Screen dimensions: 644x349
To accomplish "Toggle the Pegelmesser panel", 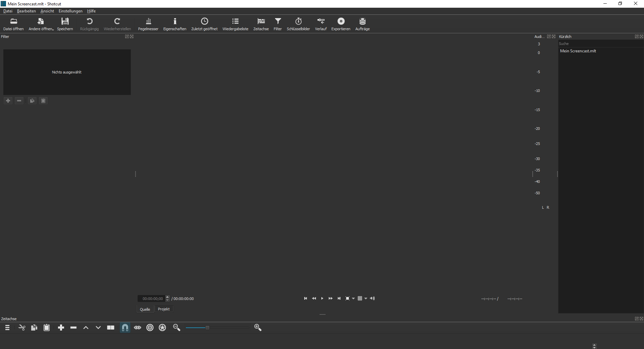I will [148, 24].
